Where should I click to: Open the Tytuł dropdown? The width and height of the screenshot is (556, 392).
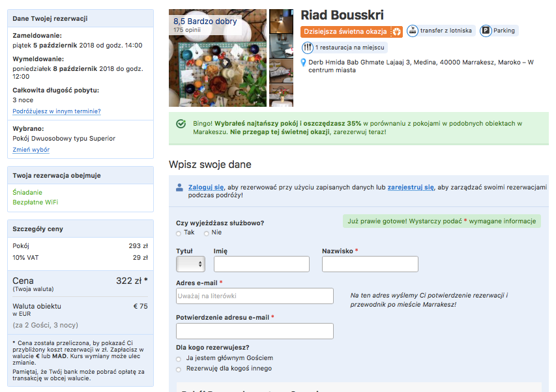pos(190,264)
